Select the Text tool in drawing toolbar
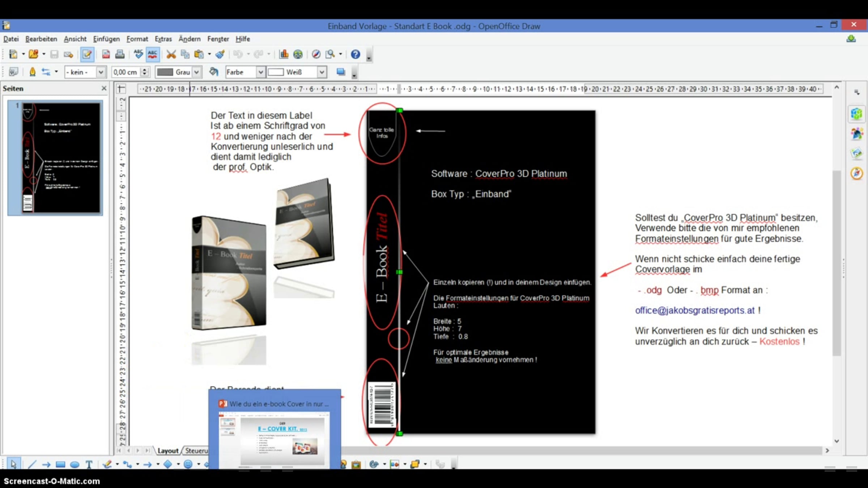The height and width of the screenshot is (488, 868). 89,465
